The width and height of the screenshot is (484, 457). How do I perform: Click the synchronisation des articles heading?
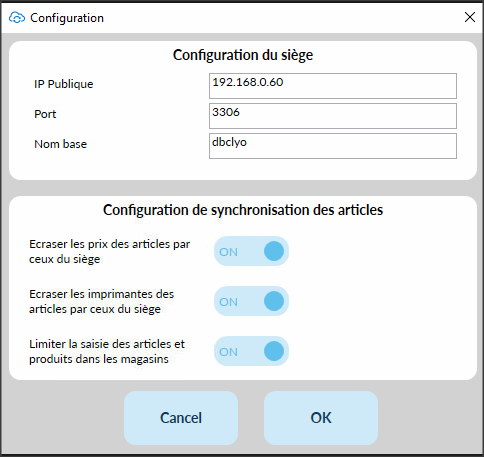pyautogui.click(x=243, y=210)
